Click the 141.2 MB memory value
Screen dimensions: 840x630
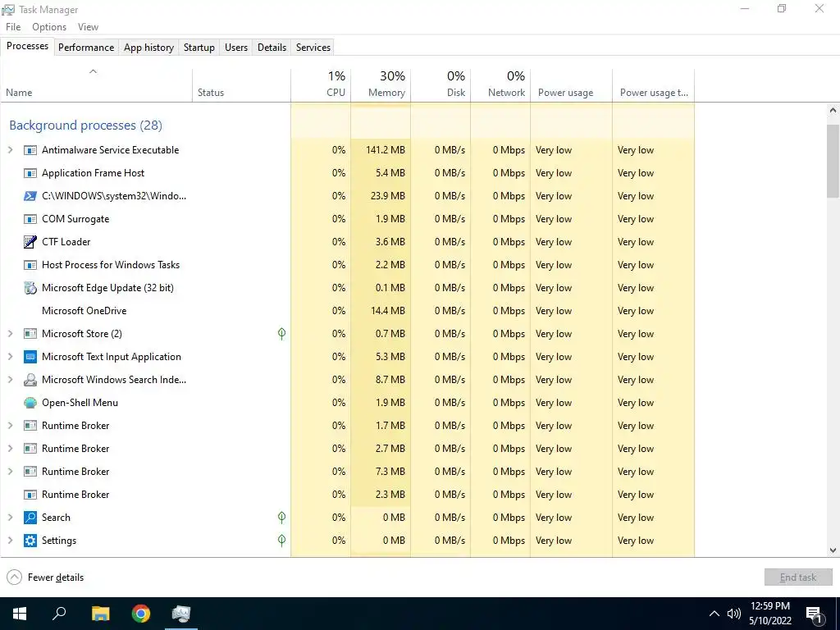pyautogui.click(x=386, y=150)
